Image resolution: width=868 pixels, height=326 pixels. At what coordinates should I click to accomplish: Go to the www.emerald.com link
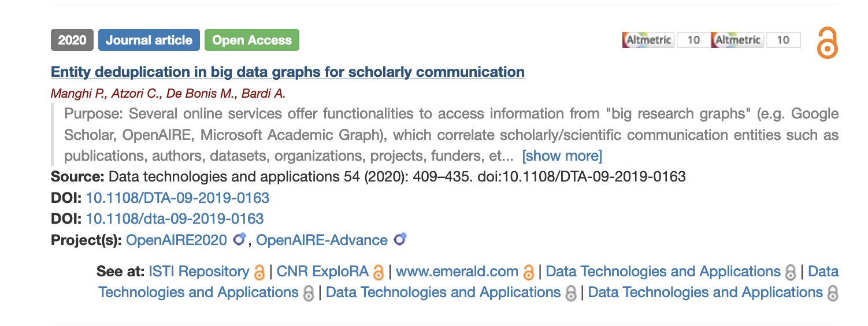[x=457, y=272]
